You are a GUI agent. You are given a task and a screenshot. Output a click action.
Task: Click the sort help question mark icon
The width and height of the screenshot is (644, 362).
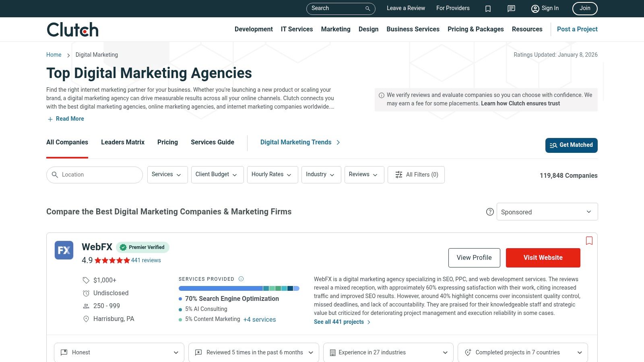(490, 212)
